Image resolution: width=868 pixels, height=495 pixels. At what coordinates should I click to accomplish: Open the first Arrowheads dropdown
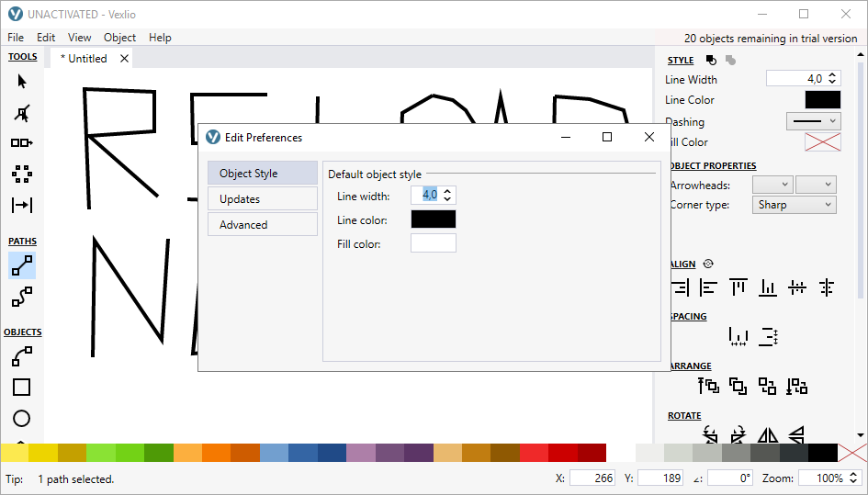click(772, 185)
